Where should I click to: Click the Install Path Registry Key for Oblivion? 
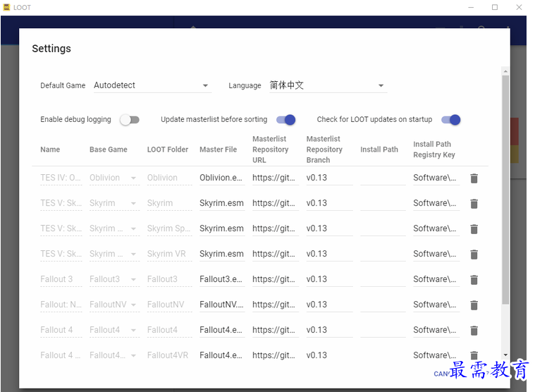[x=436, y=178]
